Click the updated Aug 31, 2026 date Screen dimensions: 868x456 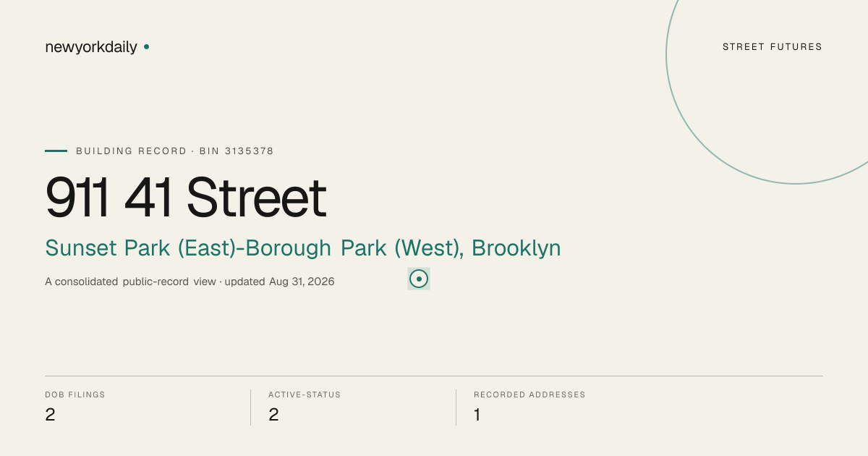pyautogui.click(x=279, y=282)
